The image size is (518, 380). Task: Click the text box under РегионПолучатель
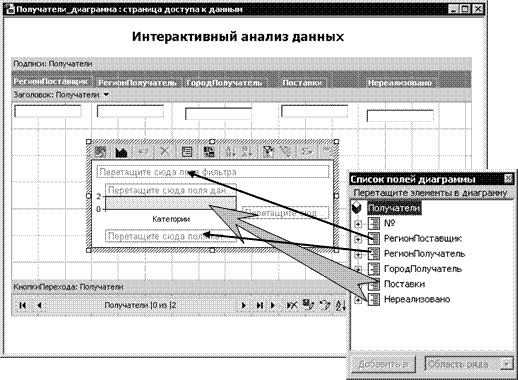point(130,111)
